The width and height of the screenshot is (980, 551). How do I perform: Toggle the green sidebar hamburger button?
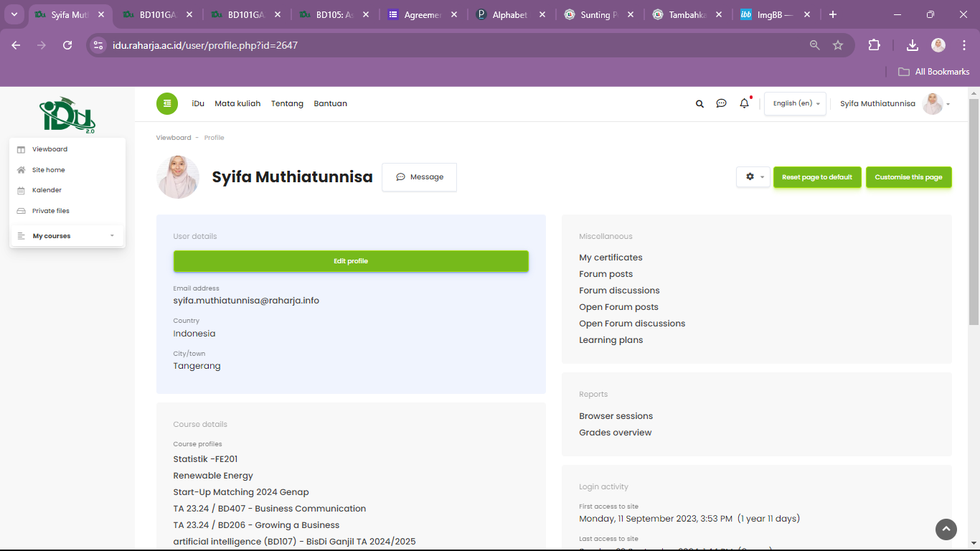(167, 103)
